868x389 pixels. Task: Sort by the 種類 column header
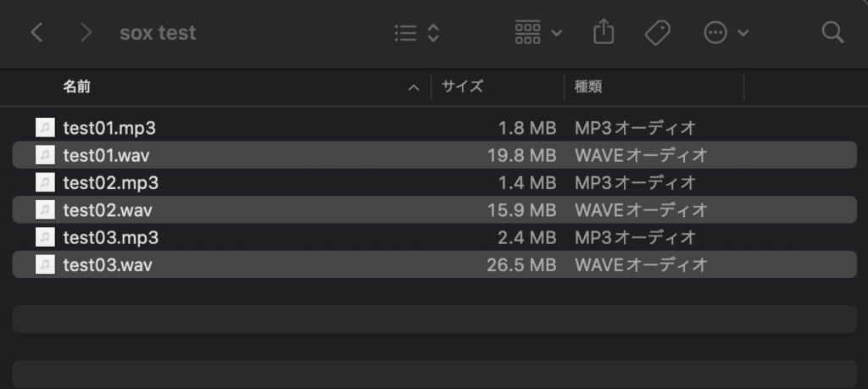[x=588, y=86]
